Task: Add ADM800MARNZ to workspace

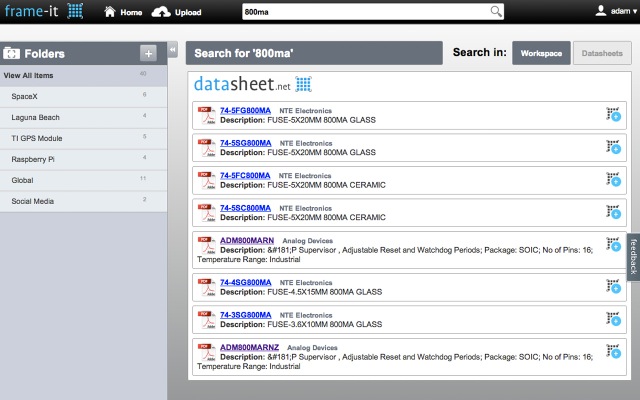Action: [613, 351]
